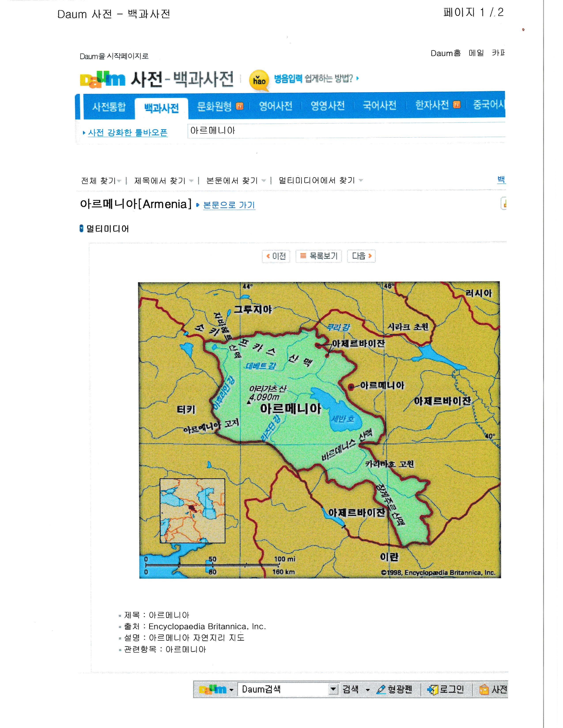
Task: Switch to the 영어사전 tab
Action: (276, 106)
